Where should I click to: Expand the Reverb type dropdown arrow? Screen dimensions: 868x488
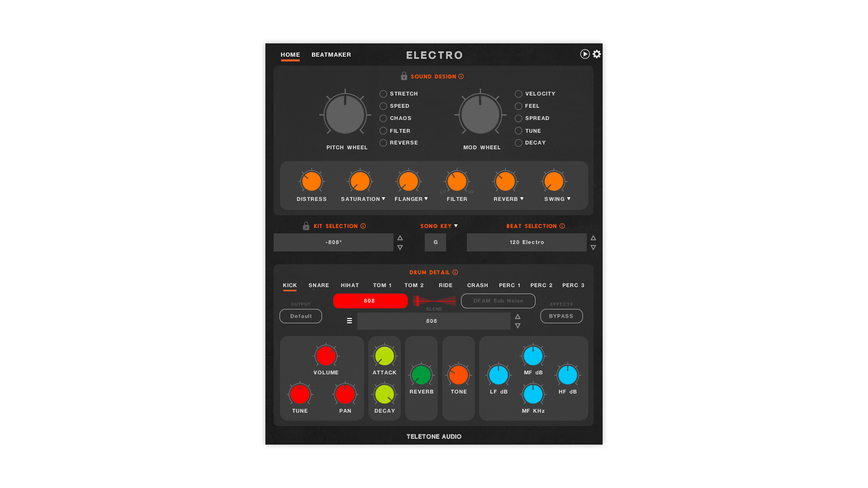(522, 199)
